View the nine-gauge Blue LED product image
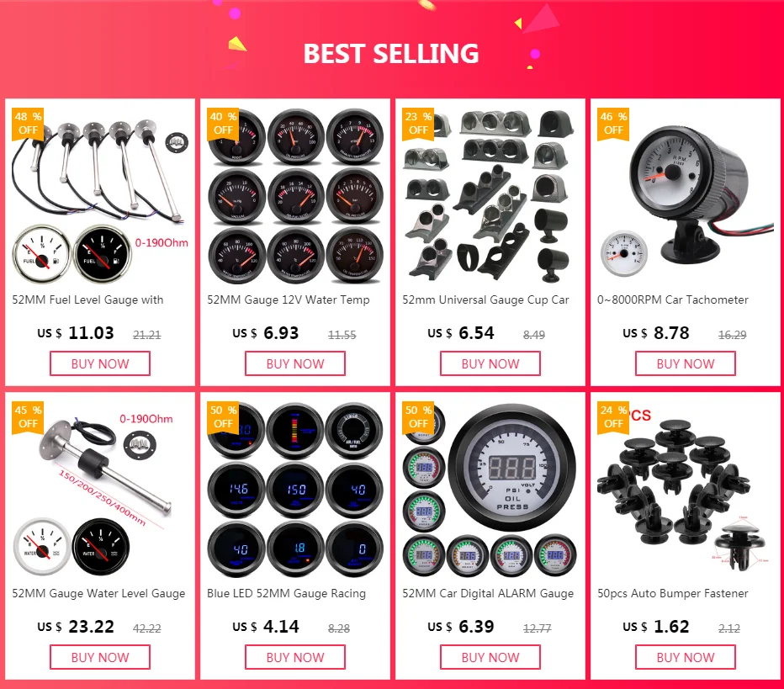Viewport: 784px width, 689px height. 295,489
